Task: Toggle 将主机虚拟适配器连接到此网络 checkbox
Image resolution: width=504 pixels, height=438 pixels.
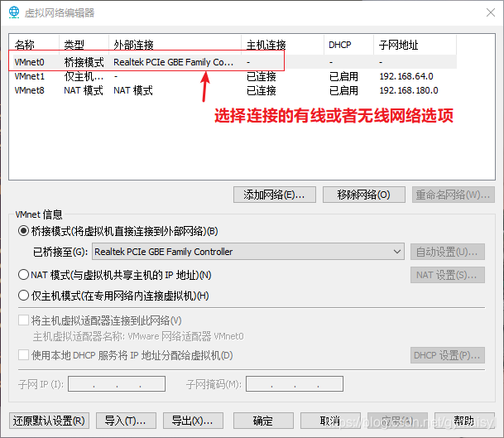Action: [x=23, y=320]
